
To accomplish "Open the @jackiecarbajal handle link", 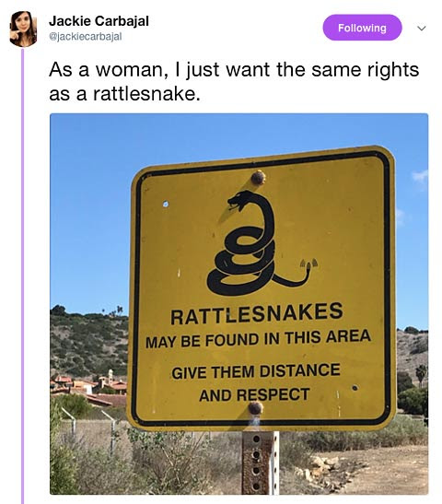I will pyautogui.click(x=85, y=37).
